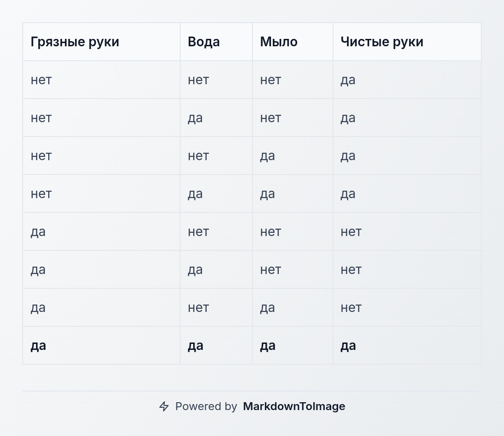Select fifth data row's "да" under Грязные руки

[x=38, y=232]
